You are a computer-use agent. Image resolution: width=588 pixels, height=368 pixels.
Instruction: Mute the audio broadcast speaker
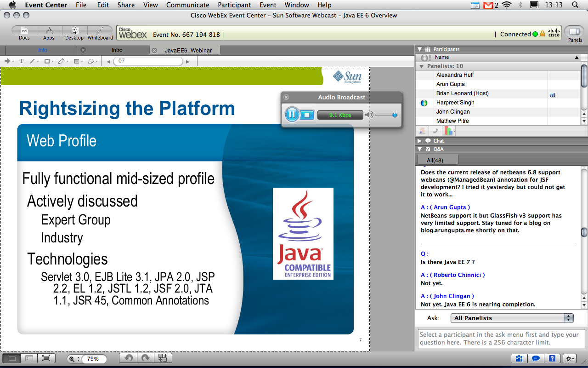coord(369,115)
